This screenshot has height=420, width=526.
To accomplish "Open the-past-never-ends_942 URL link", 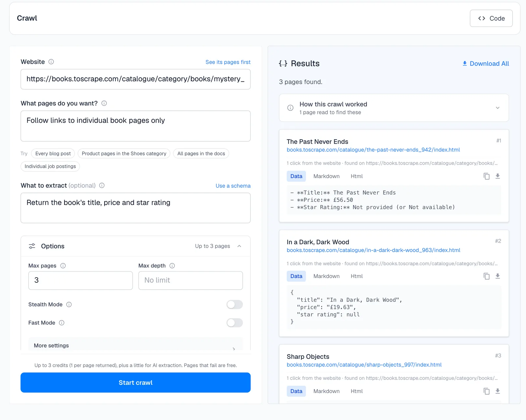I will (x=373, y=150).
